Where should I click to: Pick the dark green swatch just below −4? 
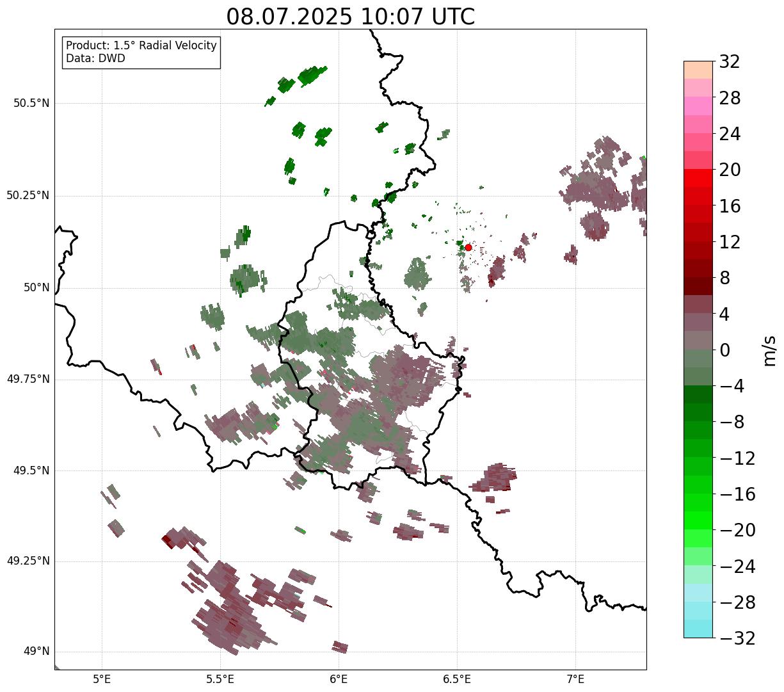pyautogui.click(x=698, y=394)
